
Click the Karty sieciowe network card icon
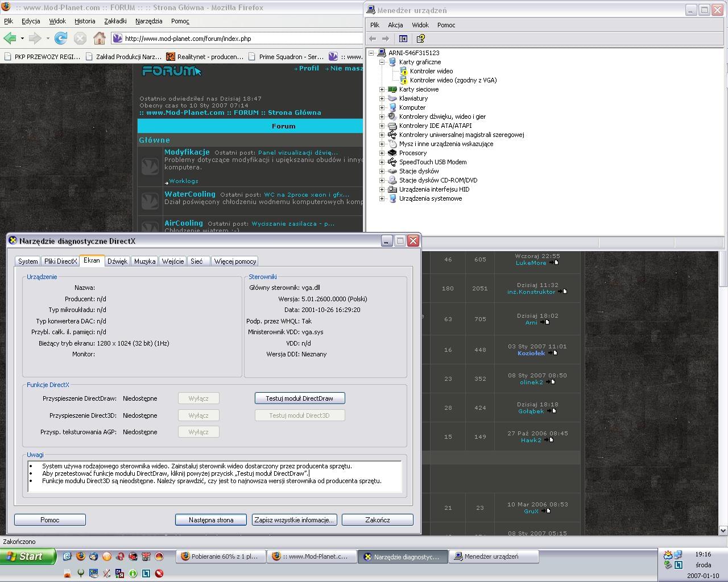392,89
